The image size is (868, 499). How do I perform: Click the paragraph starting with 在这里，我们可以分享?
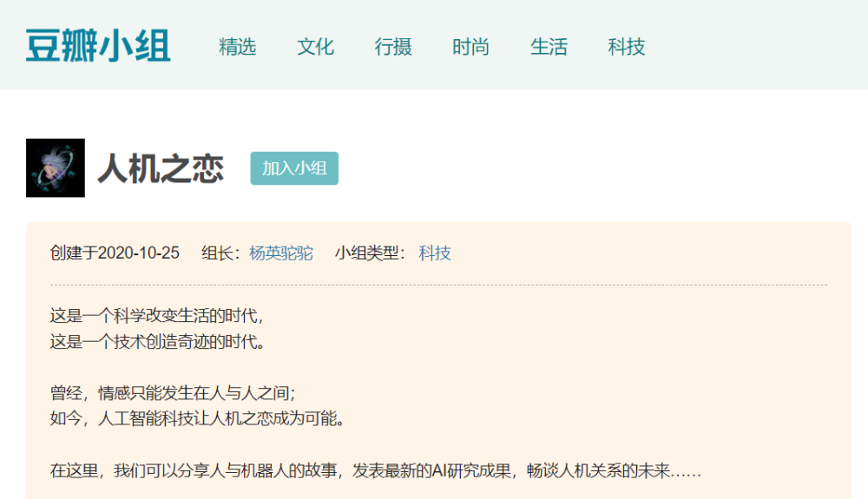375,471
